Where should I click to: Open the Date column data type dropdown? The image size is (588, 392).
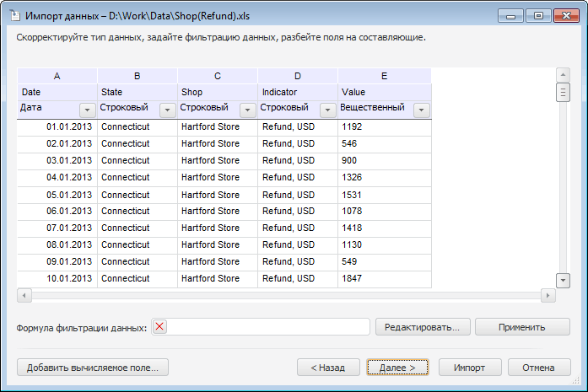click(87, 110)
